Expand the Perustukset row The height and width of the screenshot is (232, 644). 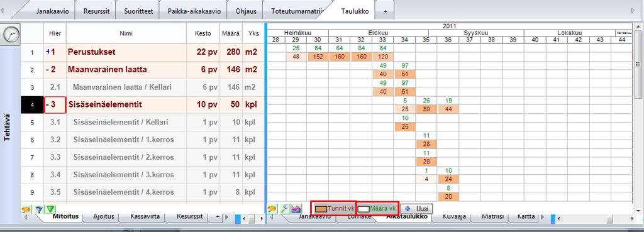[x=48, y=52]
